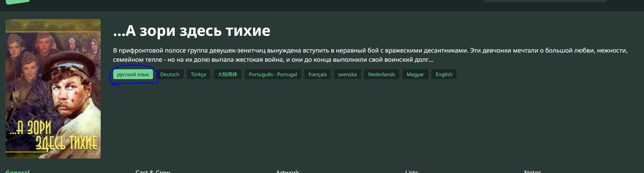Open the Cast & Crew tab
Viewport: 644px width, 173px height.
(153, 171)
